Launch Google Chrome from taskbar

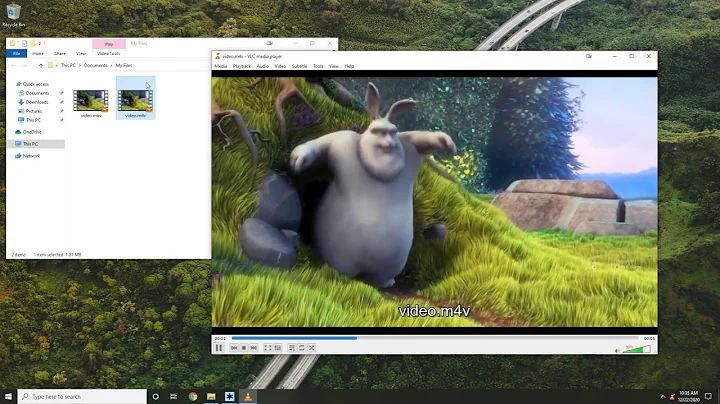[x=193, y=396]
